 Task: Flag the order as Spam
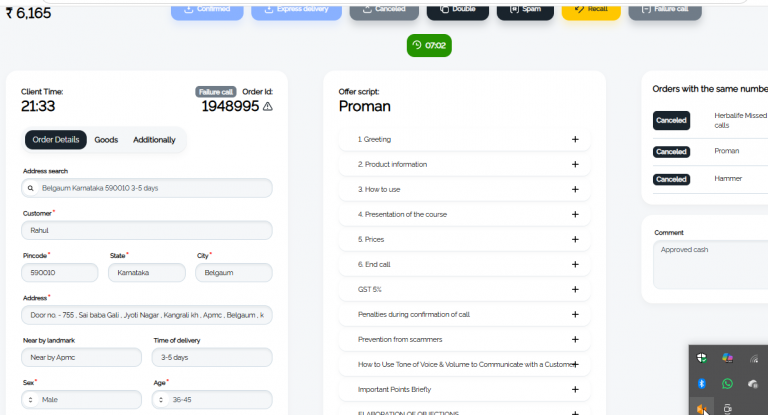[x=525, y=12]
